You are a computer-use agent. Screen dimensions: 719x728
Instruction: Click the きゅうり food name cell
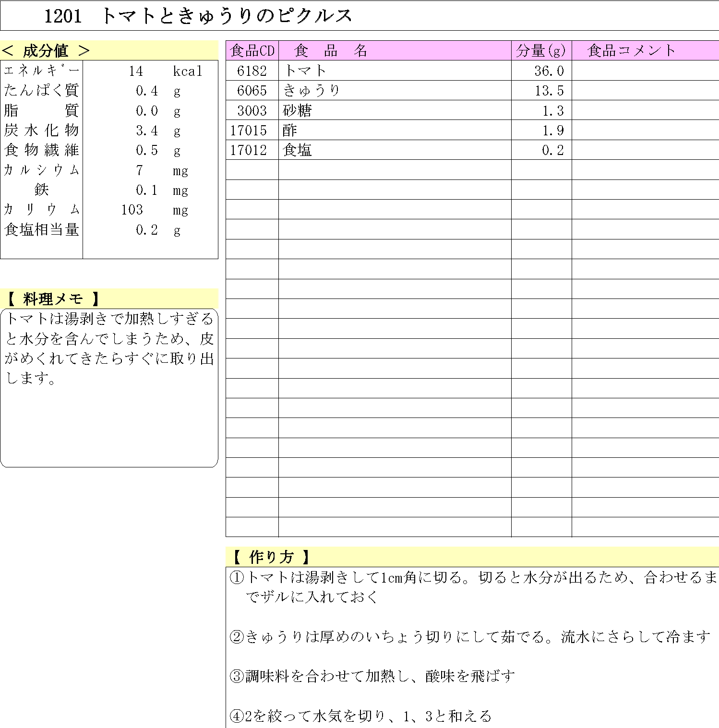point(312,91)
